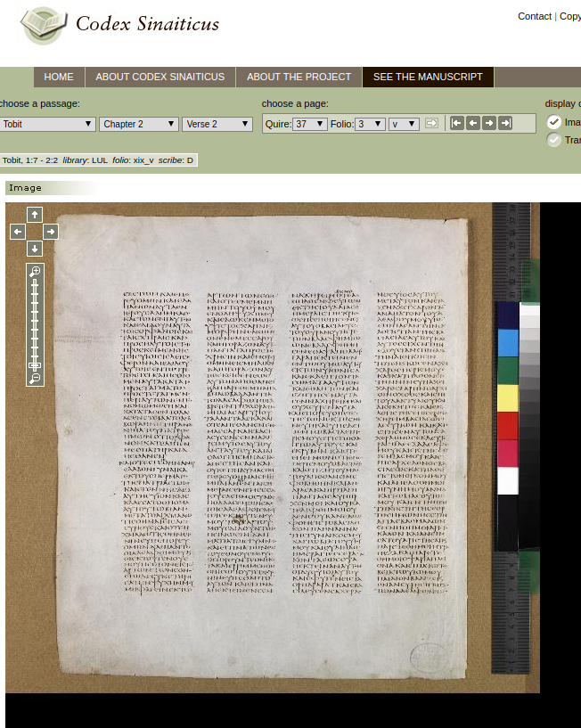Open the SEE THE MANUSCRIPT tab
This screenshot has width=581, height=728.
click(x=428, y=77)
